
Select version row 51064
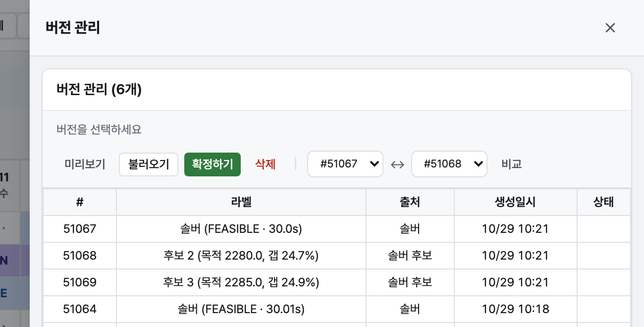tap(337, 309)
